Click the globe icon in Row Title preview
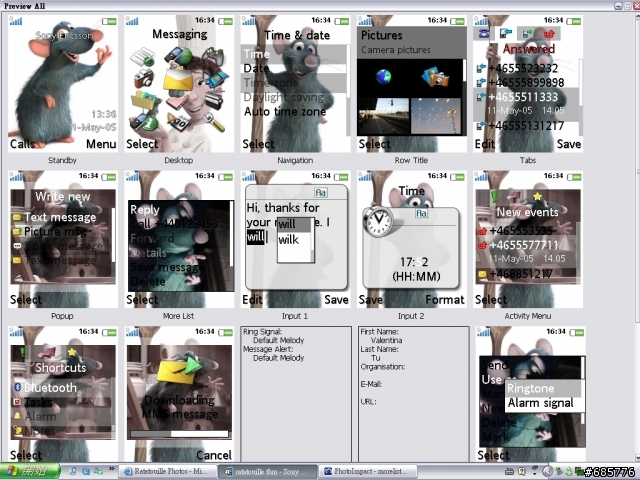Screen dimensions: 640x480 click(x=383, y=76)
